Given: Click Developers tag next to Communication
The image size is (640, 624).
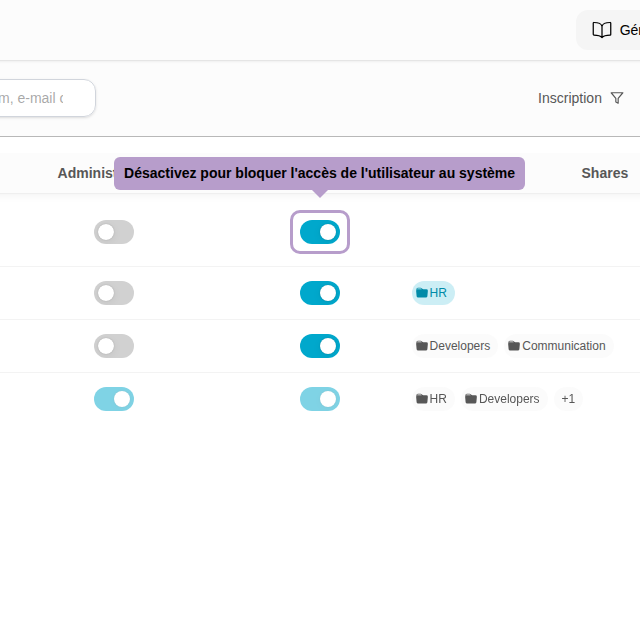Looking at the screenshot, I should tap(453, 346).
